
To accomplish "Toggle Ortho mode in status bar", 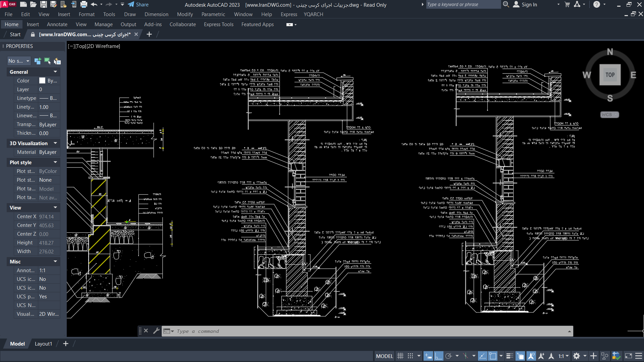I will tap(438, 356).
